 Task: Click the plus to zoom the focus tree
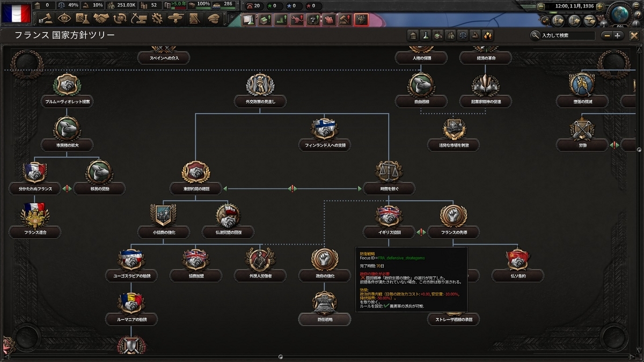(x=618, y=36)
